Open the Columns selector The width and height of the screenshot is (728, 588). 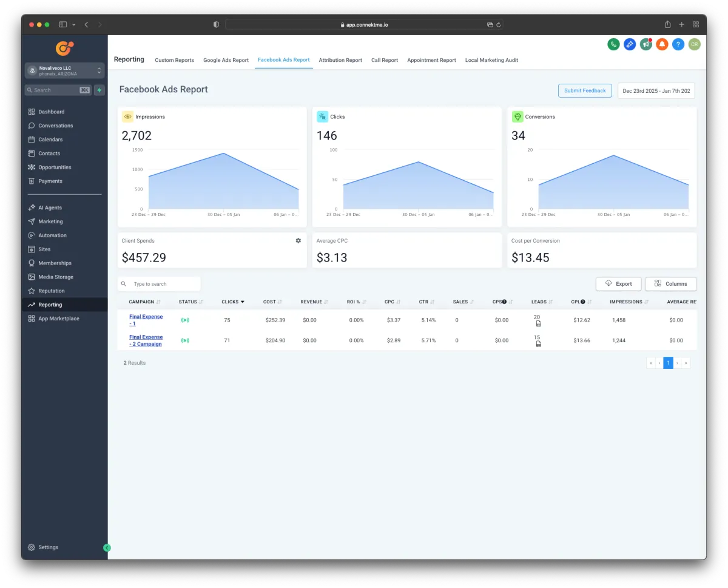click(670, 283)
